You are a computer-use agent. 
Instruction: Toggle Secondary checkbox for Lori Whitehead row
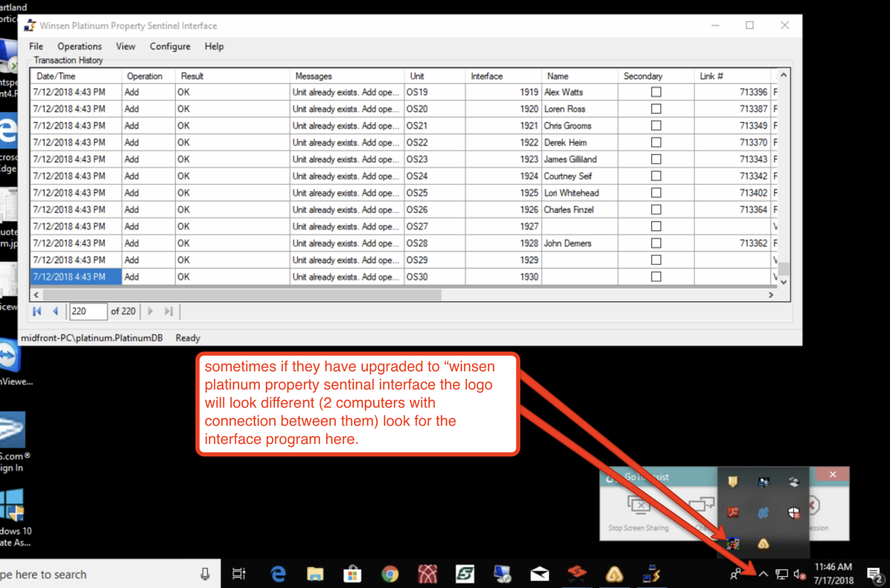656,193
